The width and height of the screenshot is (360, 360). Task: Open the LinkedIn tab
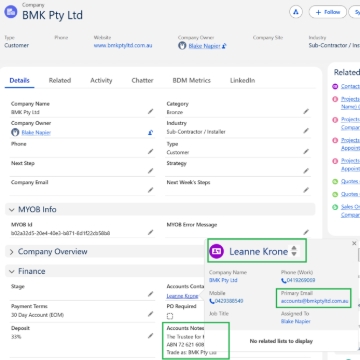pos(242,80)
